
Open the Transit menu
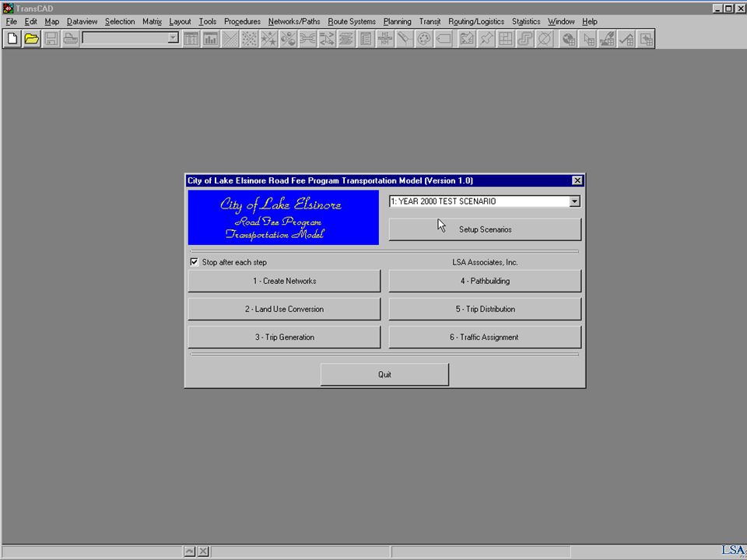click(x=430, y=22)
